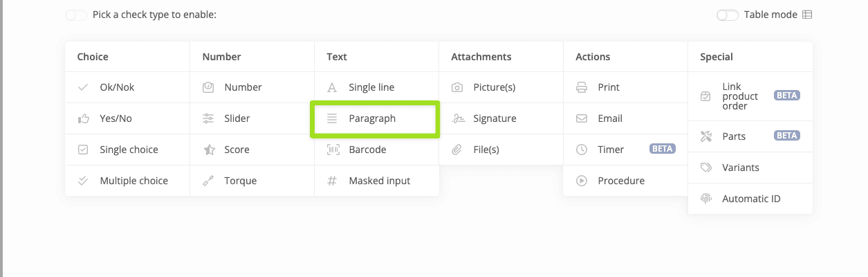Pick the Picture(s) attachment type
Image resolution: width=868 pixels, height=277 pixels.
(494, 87)
